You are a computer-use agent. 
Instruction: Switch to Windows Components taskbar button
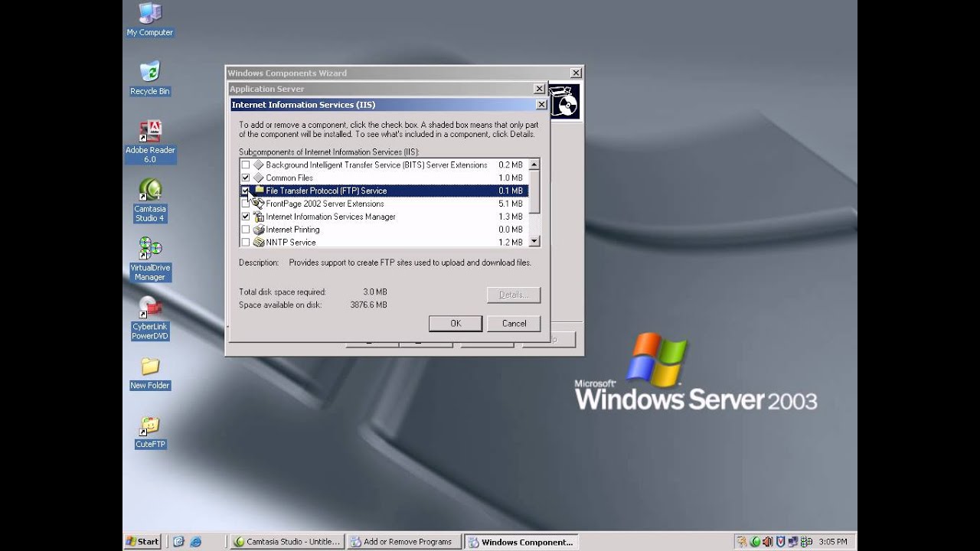(x=521, y=542)
